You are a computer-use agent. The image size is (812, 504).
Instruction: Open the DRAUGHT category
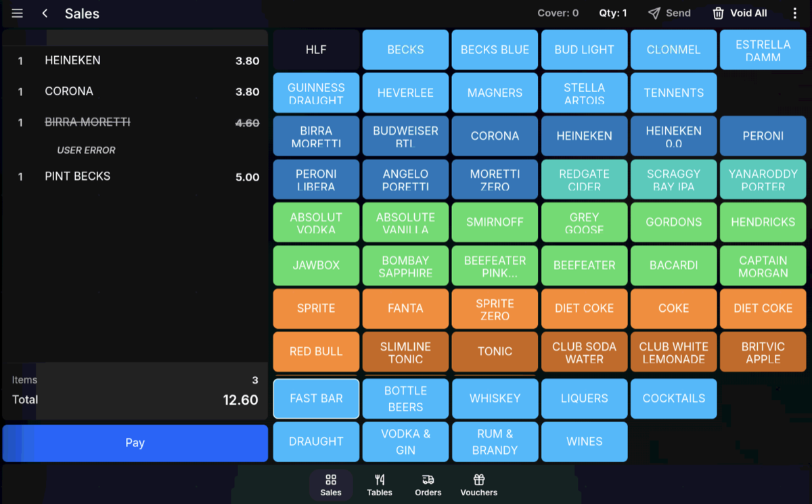pyautogui.click(x=316, y=442)
